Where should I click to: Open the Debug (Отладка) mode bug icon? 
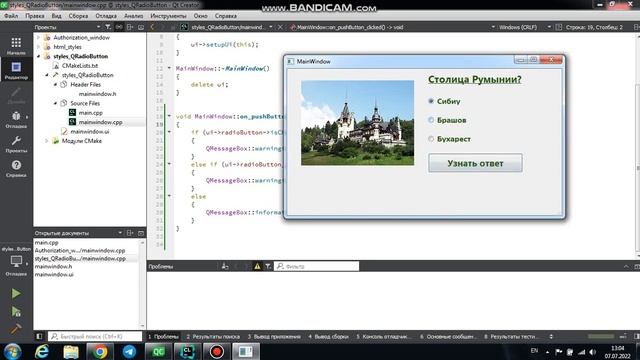click(16, 119)
